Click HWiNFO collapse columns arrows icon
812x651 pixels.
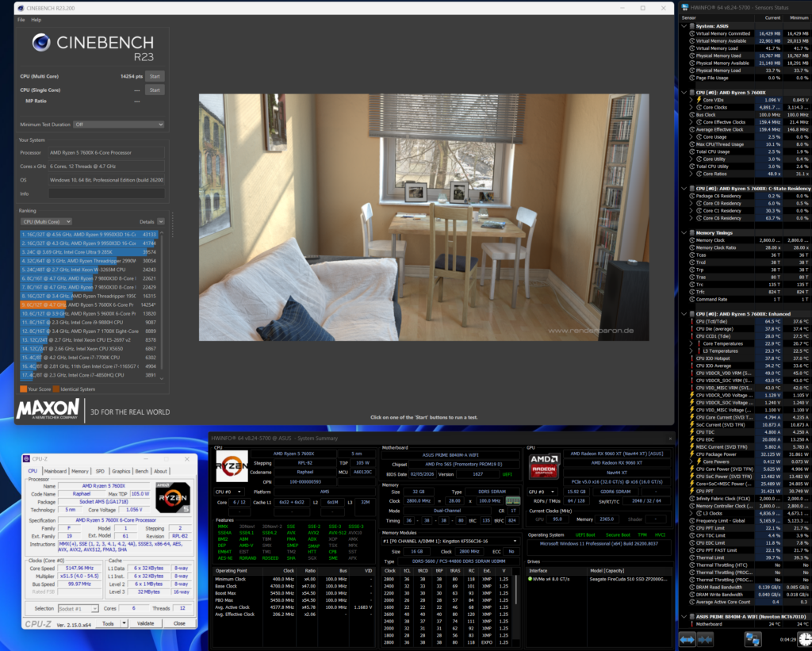pos(706,639)
